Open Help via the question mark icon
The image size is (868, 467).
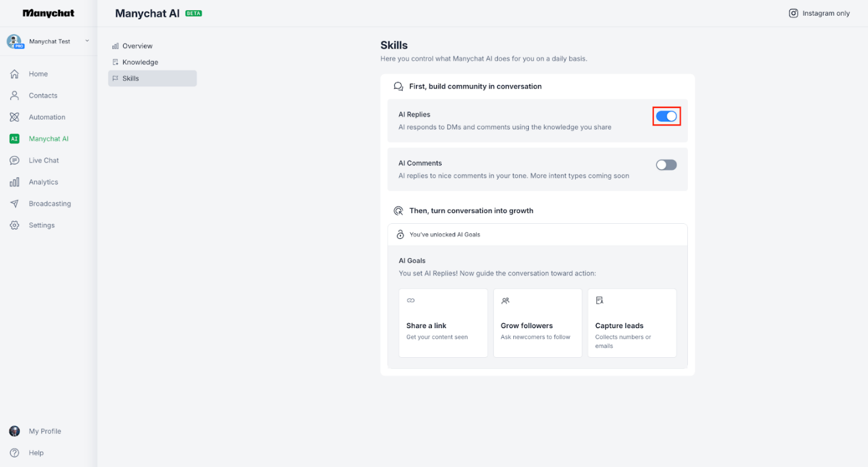point(36,452)
